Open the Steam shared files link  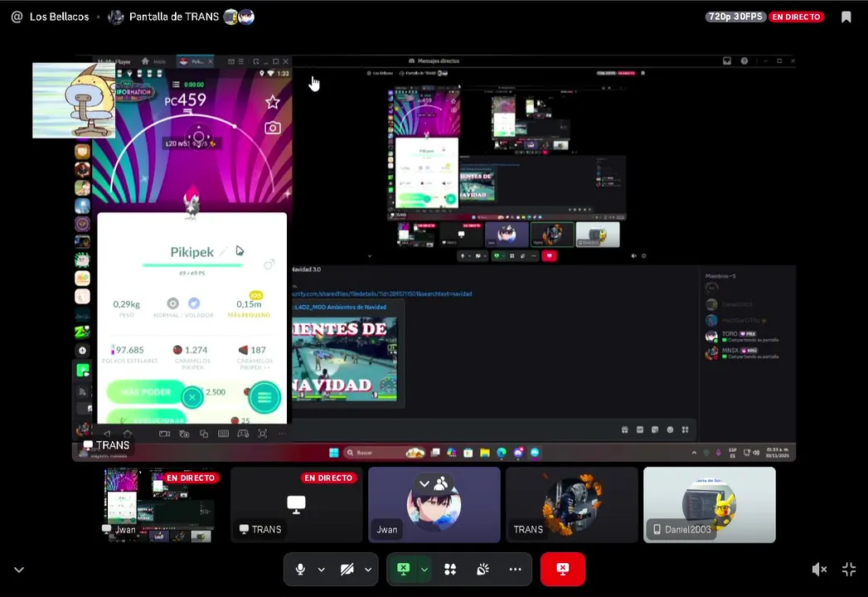point(382,294)
